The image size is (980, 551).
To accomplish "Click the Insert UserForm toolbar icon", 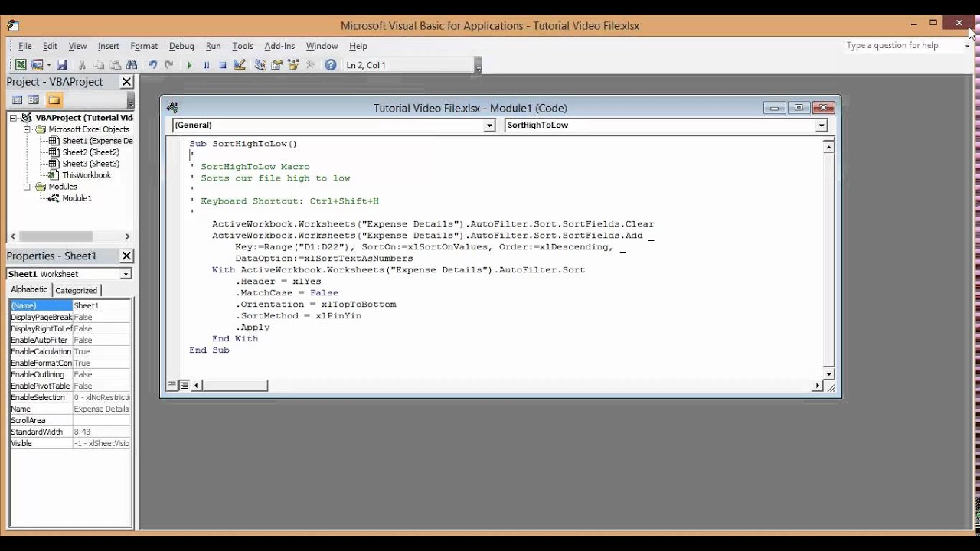I will coord(36,65).
